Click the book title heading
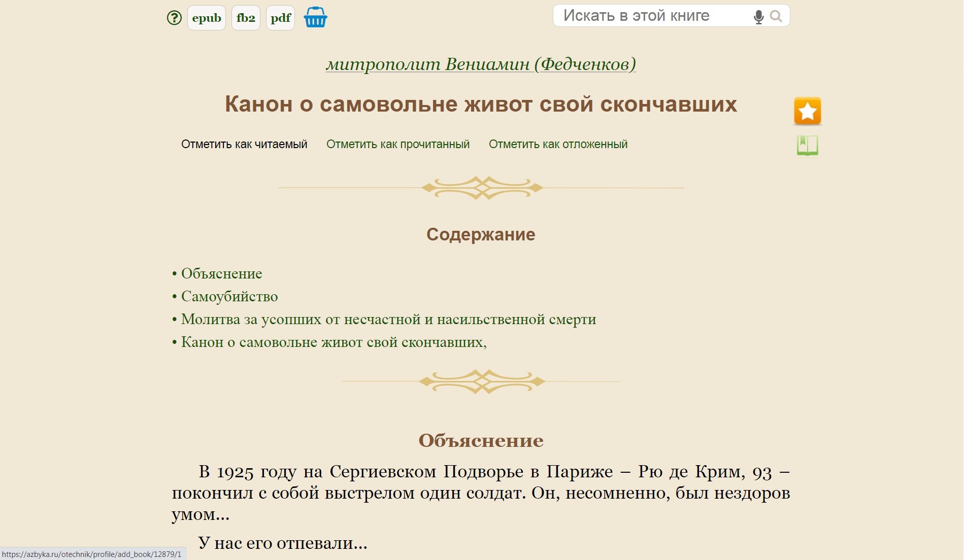The height and width of the screenshot is (560, 964). 481,104
